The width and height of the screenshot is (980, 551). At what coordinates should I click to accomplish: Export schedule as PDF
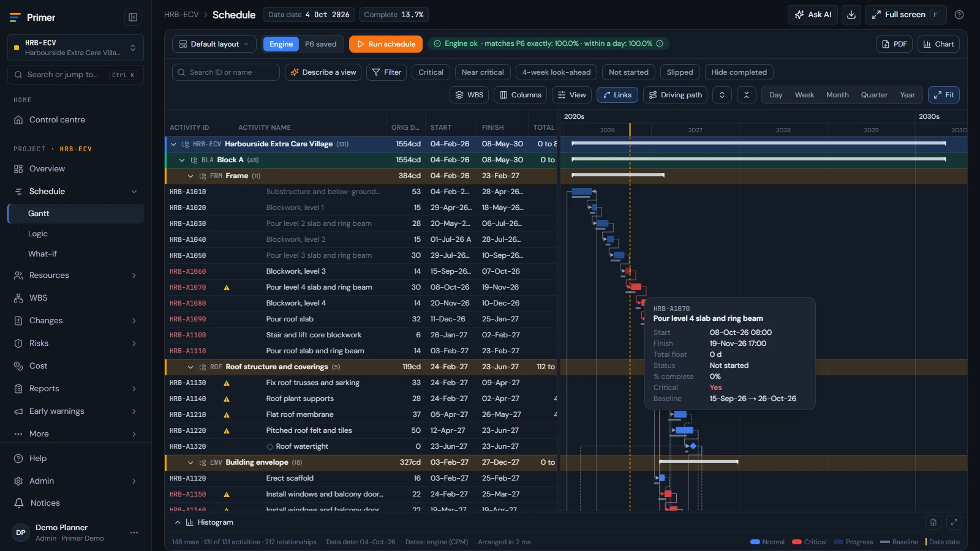click(x=894, y=44)
